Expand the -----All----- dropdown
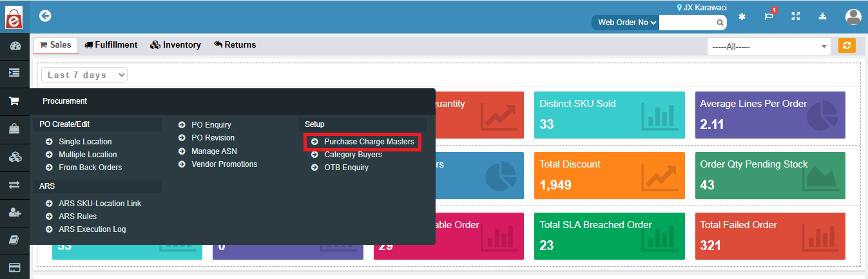Viewport: 868px width, 279px height. pos(769,46)
